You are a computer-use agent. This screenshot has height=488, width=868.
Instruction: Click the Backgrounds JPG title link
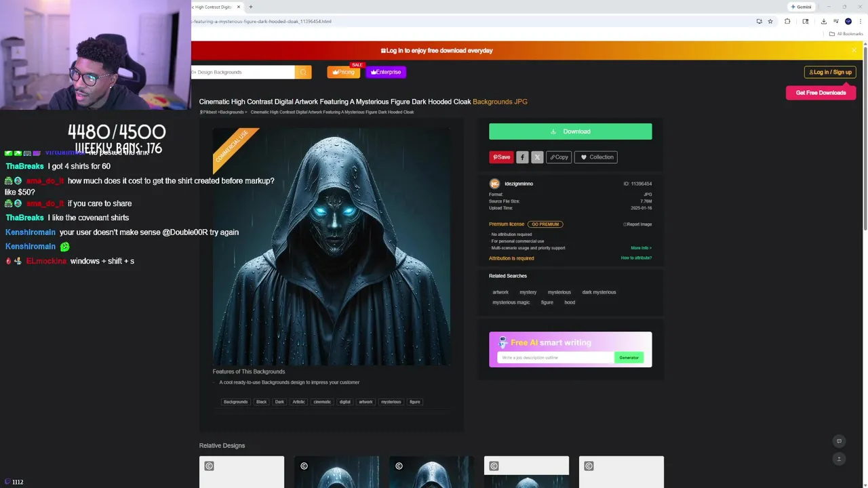[x=500, y=102]
